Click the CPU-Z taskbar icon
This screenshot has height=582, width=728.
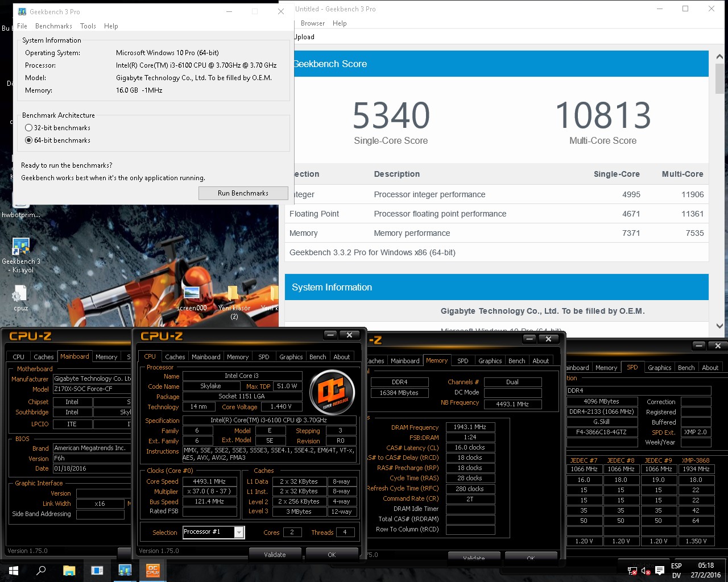click(152, 571)
